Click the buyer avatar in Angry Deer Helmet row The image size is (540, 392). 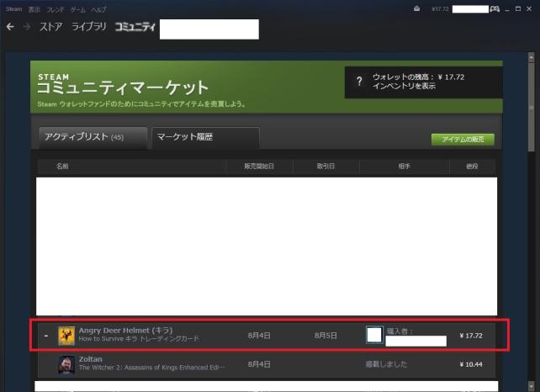374,335
